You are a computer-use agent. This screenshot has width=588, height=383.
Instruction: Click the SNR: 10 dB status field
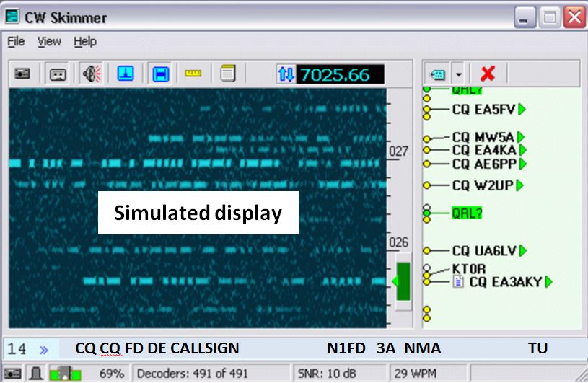pyautogui.click(x=327, y=374)
